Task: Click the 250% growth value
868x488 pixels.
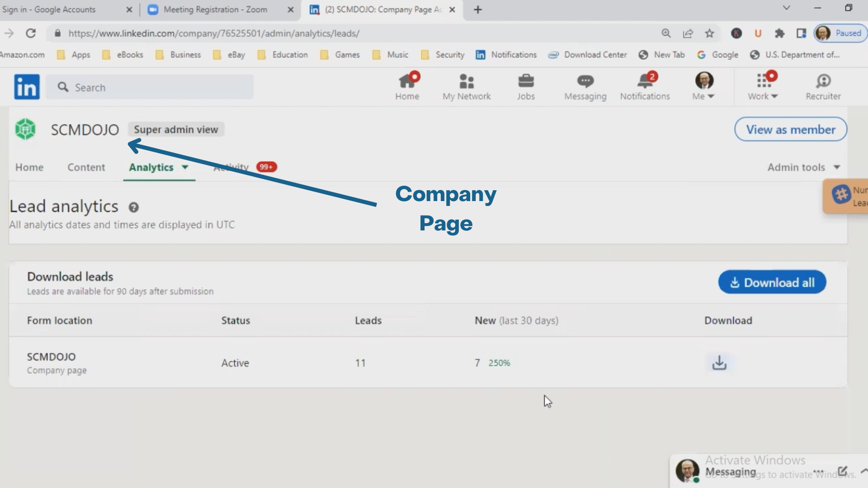Action: (499, 363)
